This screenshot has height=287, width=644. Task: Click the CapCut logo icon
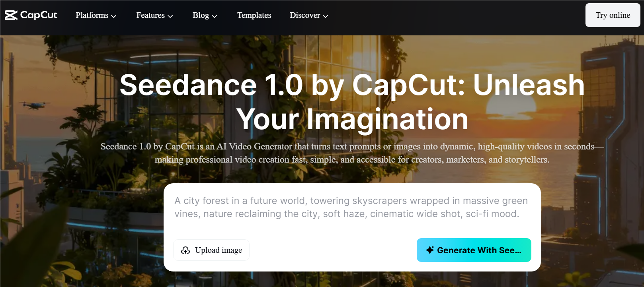[11, 15]
